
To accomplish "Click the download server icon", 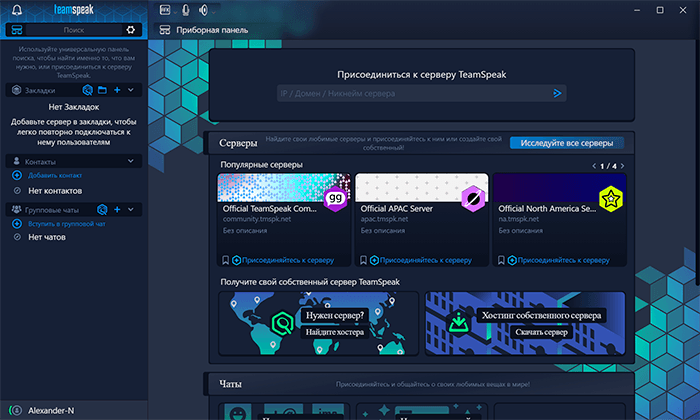I will point(458,323).
